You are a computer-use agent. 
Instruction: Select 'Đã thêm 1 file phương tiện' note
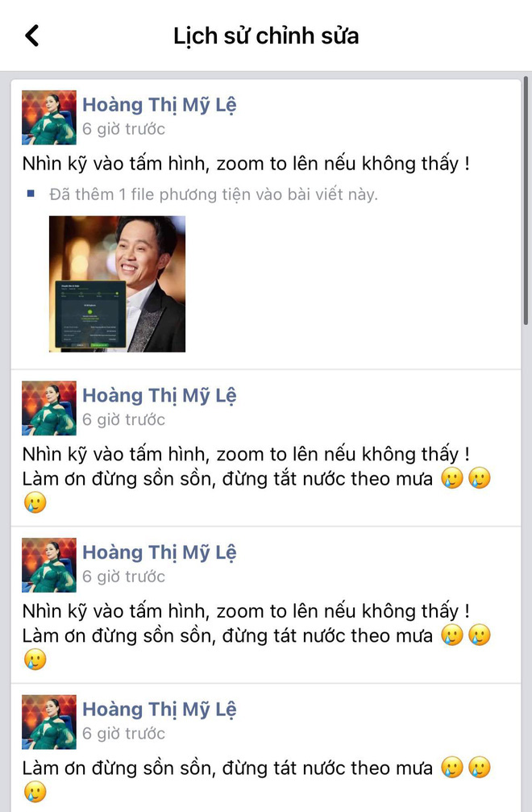(214, 194)
